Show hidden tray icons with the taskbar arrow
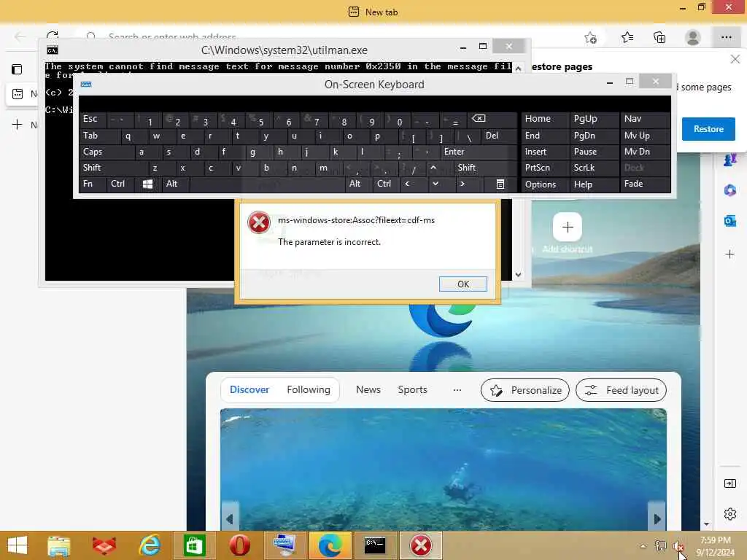Viewport: 747px width, 560px height. click(643, 546)
